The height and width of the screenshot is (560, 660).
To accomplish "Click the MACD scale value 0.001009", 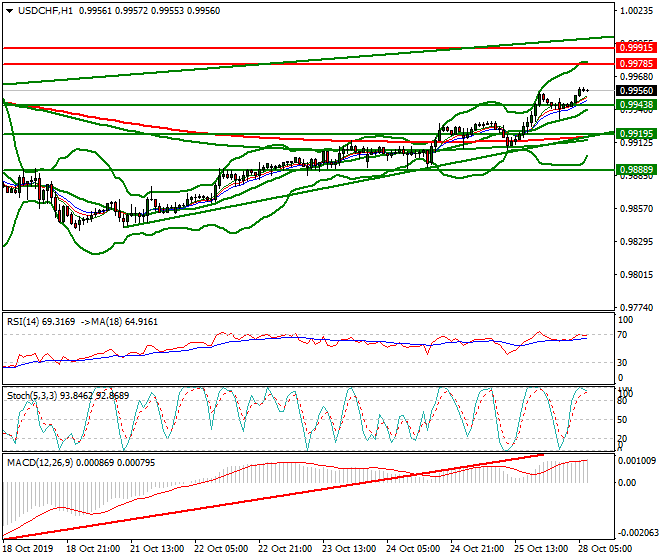I will point(636,461).
